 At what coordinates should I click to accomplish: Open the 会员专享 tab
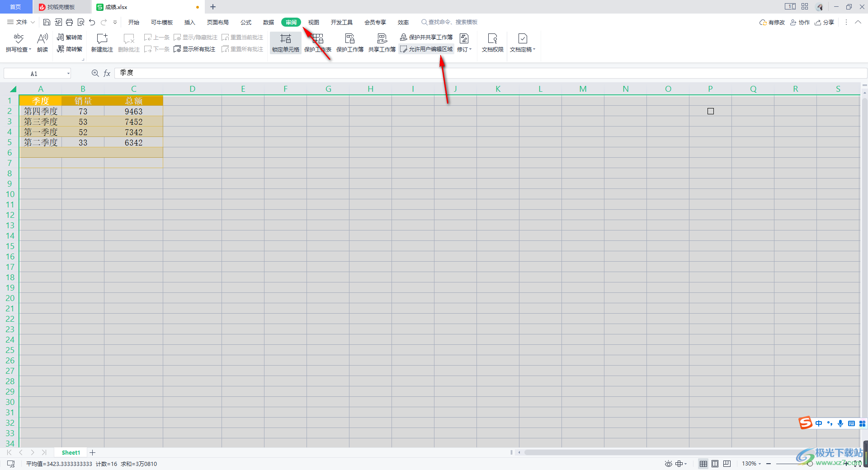[375, 22]
